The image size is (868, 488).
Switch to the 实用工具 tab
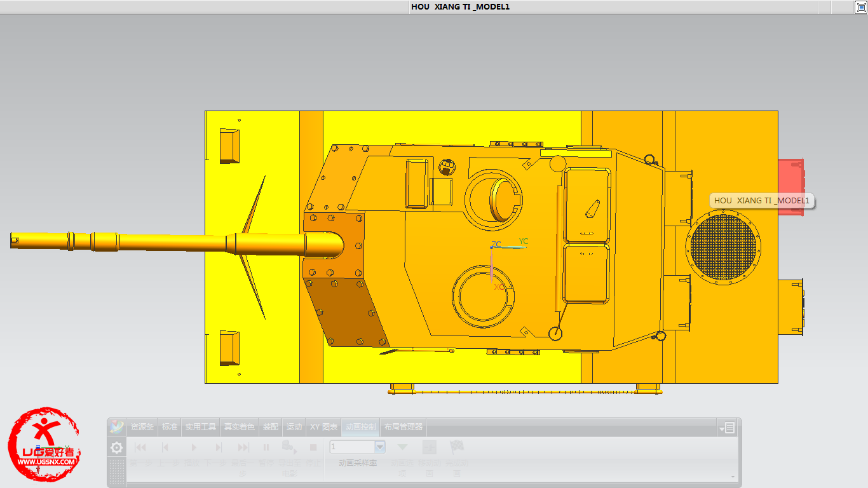tap(201, 427)
